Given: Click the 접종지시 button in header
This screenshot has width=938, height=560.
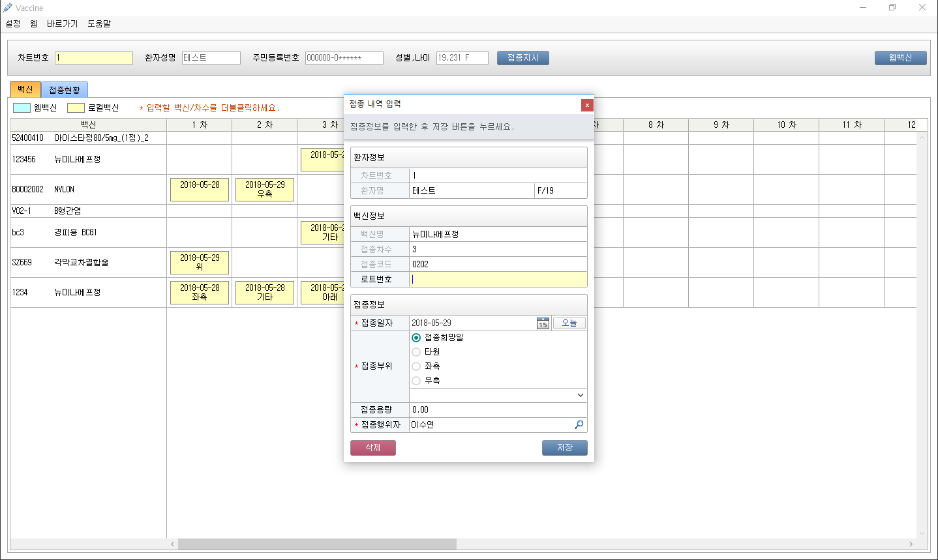Looking at the screenshot, I should [x=522, y=58].
